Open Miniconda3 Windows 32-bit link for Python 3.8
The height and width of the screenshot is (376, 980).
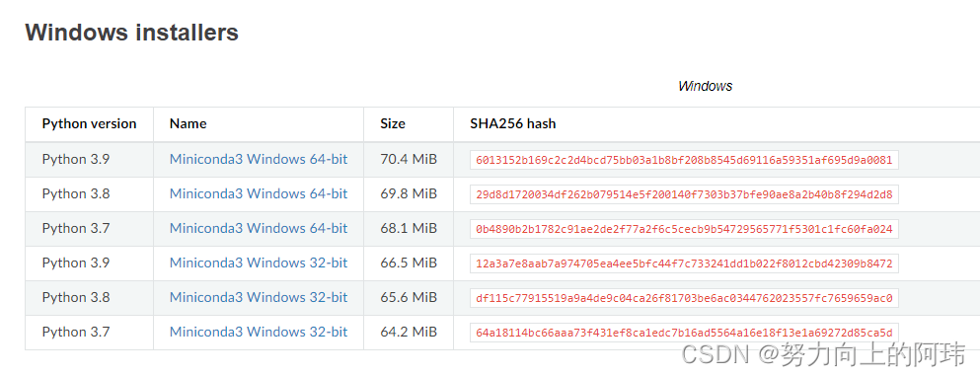click(259, 297)
